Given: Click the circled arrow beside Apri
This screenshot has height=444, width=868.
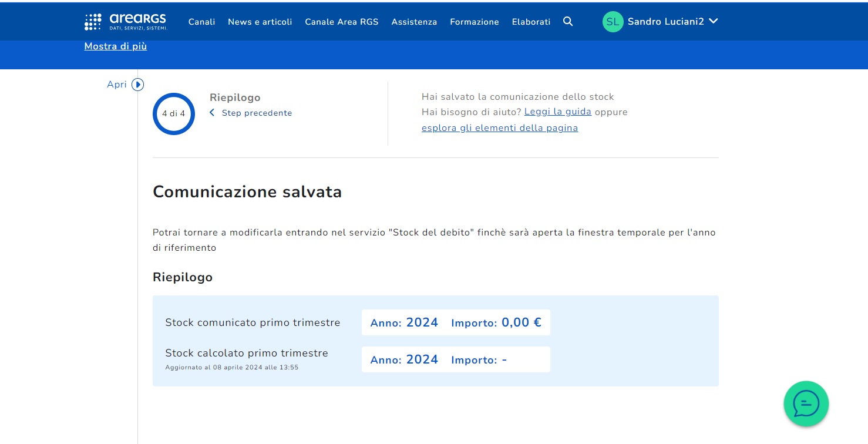Looking at the screenshot, I should 138,85.
